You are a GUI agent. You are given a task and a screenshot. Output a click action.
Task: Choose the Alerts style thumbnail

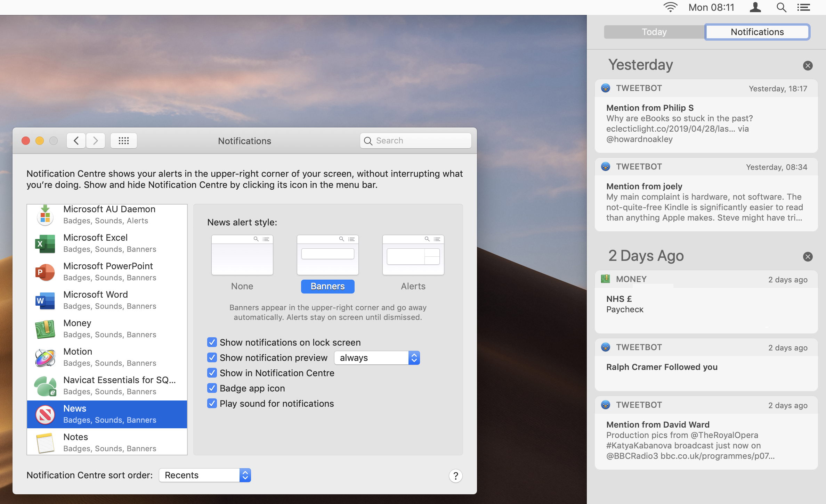click(x=413, y=255)
